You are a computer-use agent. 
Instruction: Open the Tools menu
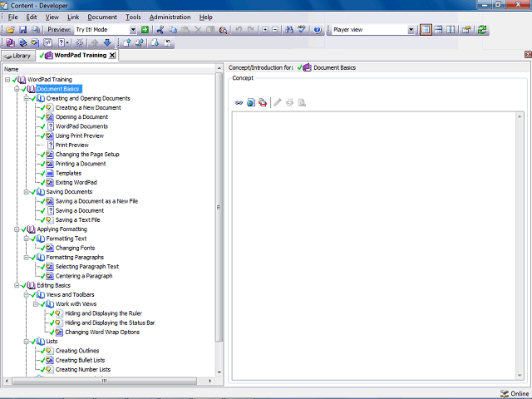click(x=133, y=17)
